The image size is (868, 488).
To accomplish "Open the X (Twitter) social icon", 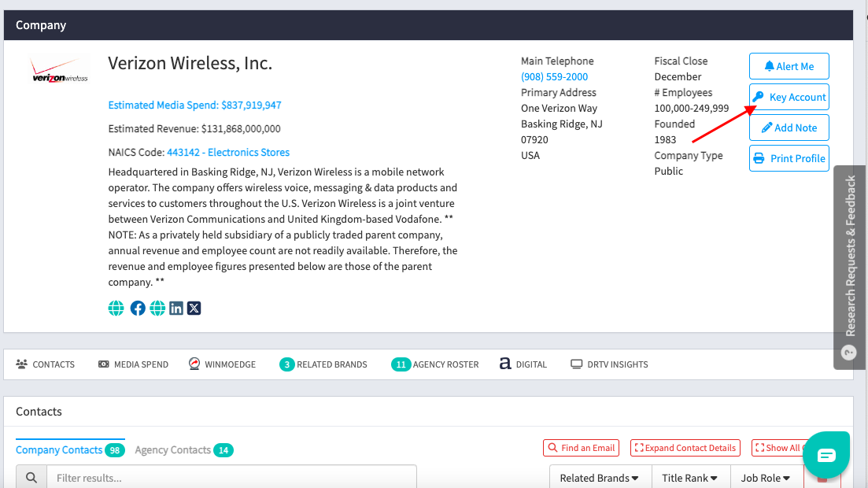I will pyautogui.click(x=194, y=308).
